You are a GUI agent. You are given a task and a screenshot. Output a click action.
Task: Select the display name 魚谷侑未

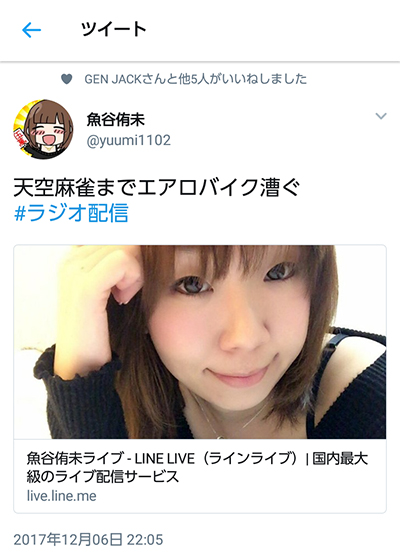(116, 120)
